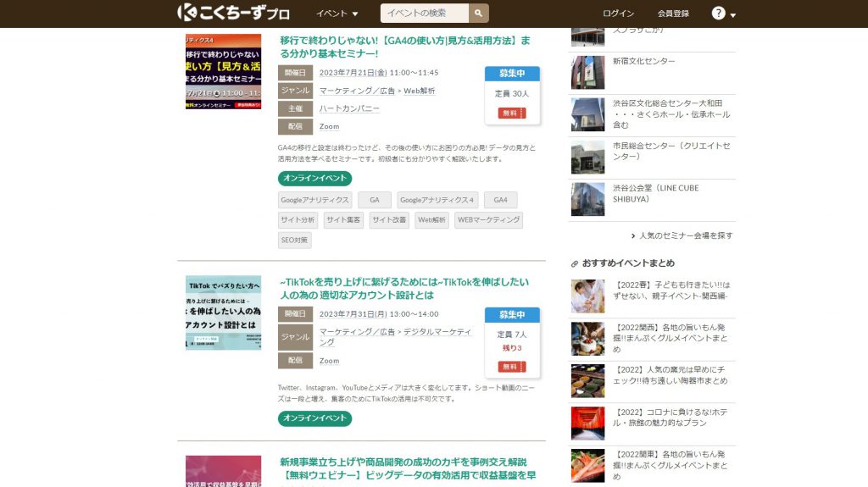Click the 募集中 badge for 定員 7人 event
This screenshot has height=487, width=868.
pyautogui.click(x=512, y=314)
